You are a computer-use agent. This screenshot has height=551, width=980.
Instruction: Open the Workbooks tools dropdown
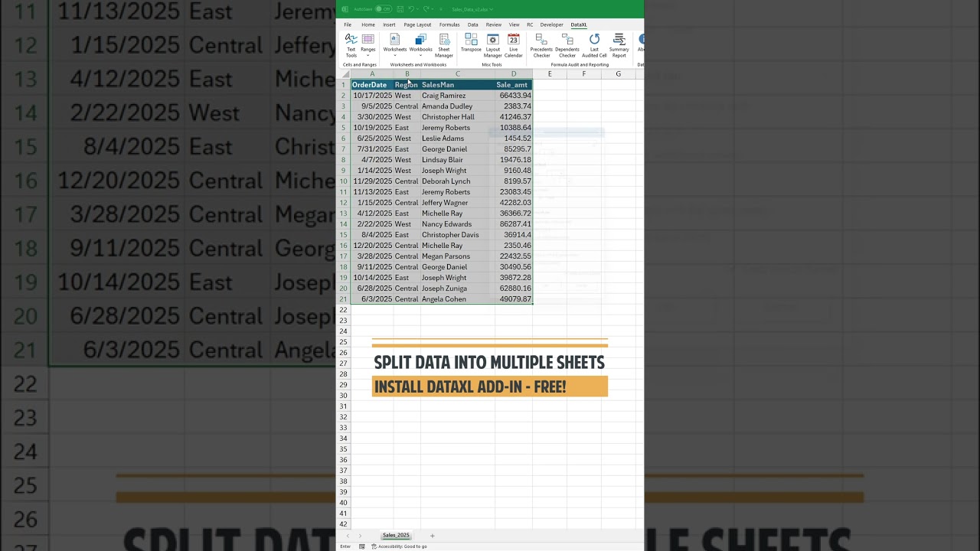point(421,45)
